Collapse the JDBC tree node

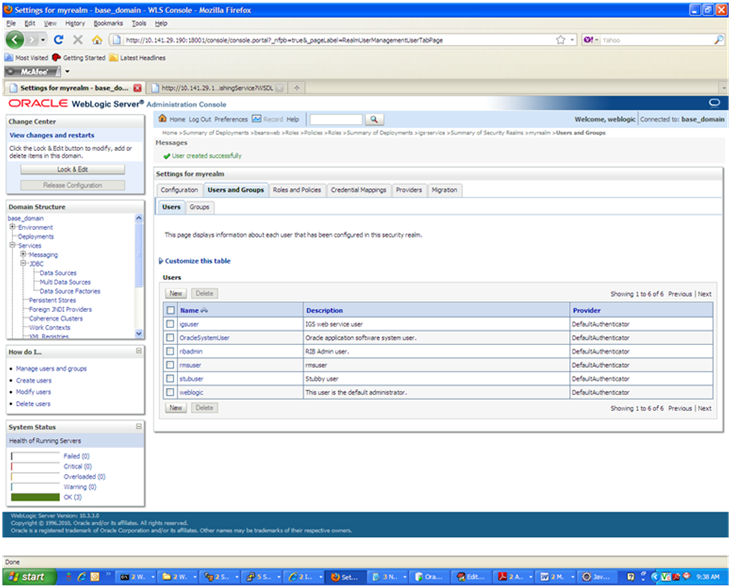(23, 263)
